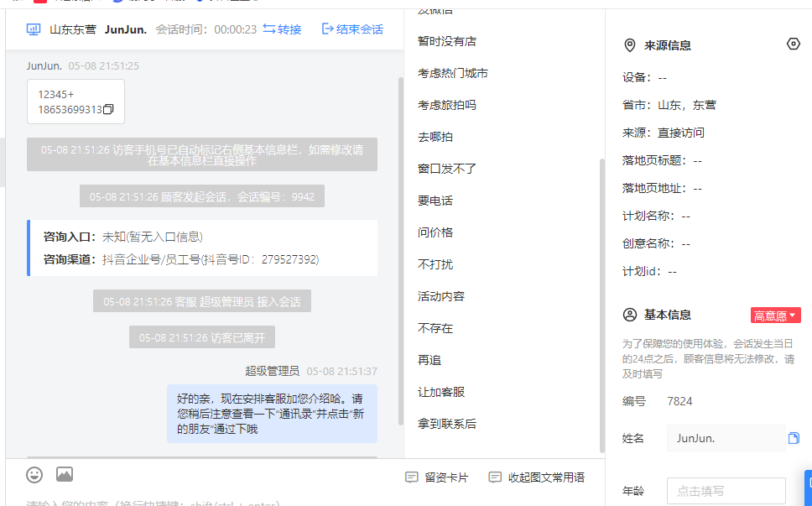Click the 落地页标题 entry

[x=663, y=160]
